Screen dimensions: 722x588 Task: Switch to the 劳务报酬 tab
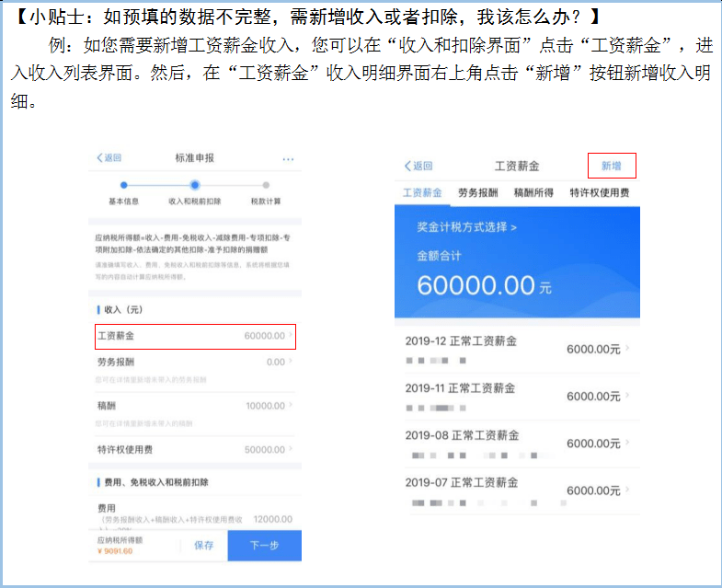click(478, 193)
